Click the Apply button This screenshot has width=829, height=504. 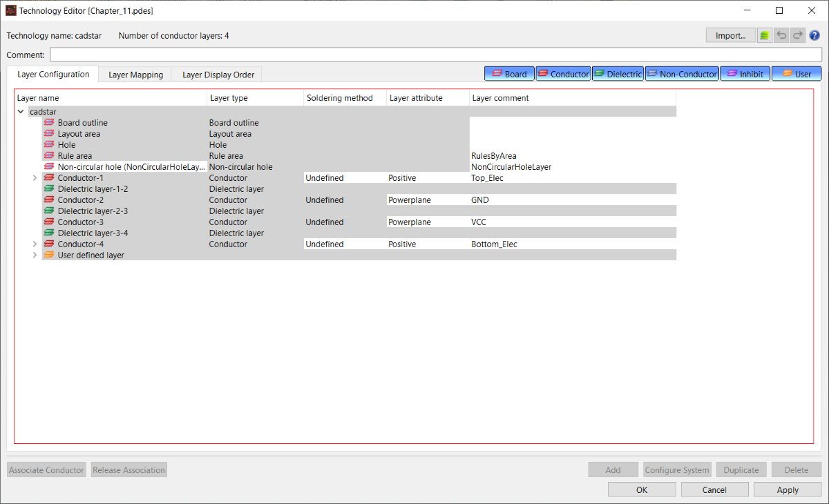788,490
